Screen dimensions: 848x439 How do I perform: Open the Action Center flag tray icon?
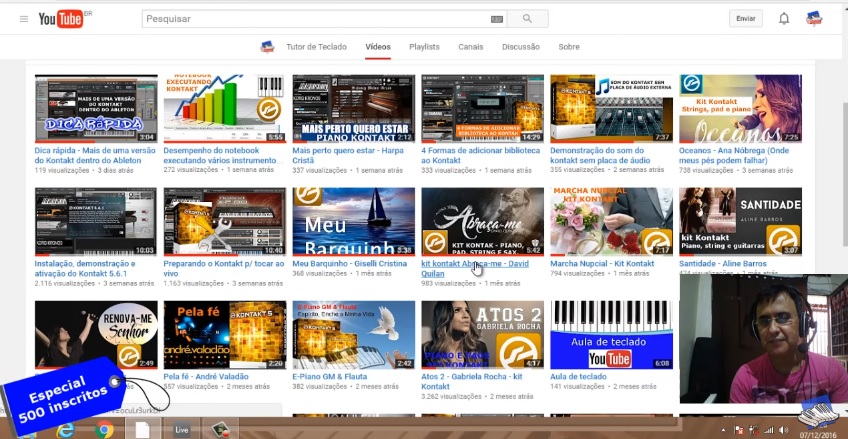tap(739, 430)
